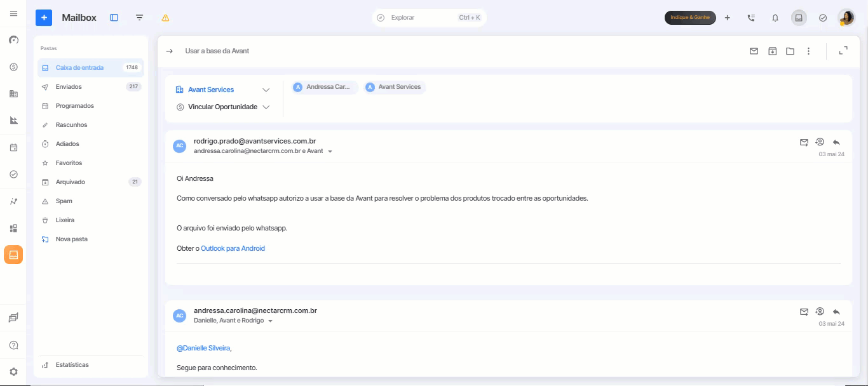Toggle the folder sidebar panel icon
The image size is (868, 386).
(x=114, y=18)
